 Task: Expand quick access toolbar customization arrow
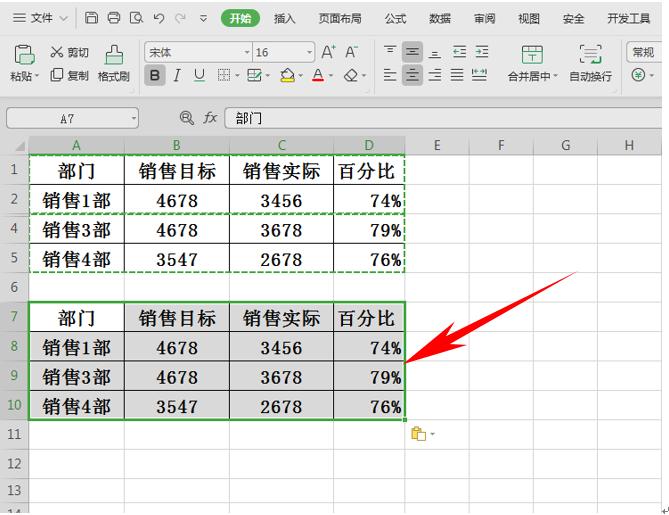click(x=204, y=18)
